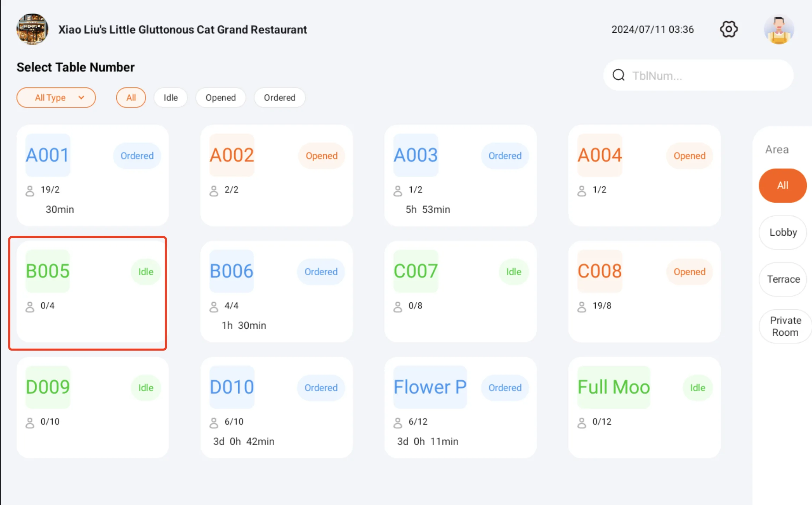
Task: Click the restaurant name title
Action: point(183,29)
